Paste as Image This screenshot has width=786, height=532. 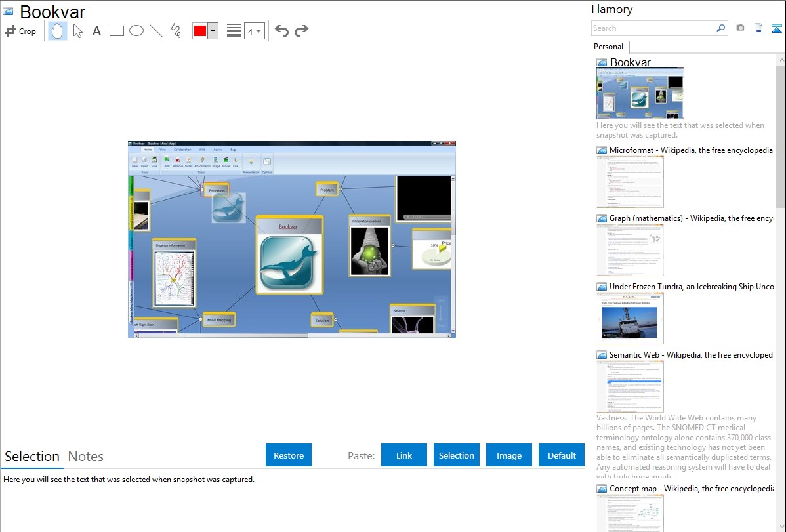[509, 455]
